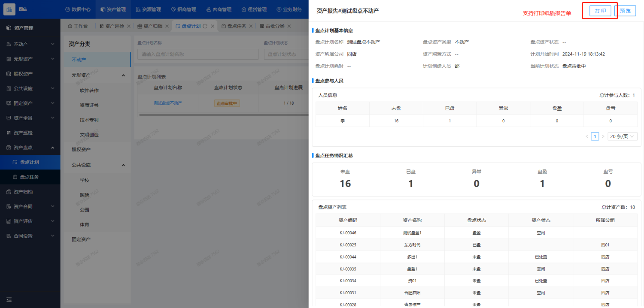Switch to the 工作台 tab
Screen dimensions: 644x308
(x=78, y=26)
